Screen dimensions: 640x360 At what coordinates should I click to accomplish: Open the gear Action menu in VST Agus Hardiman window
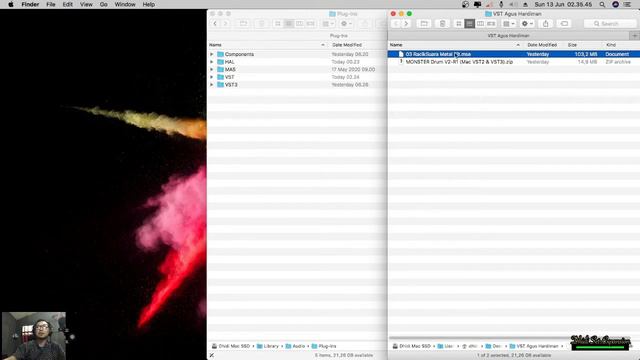tap(527, 24)
